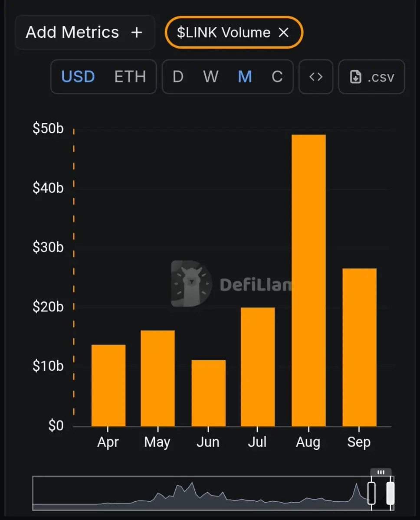Select weekly (W) interval
The width and height of the screenshot is (420, 520).
pyautogui.click(x=211, y=77)
